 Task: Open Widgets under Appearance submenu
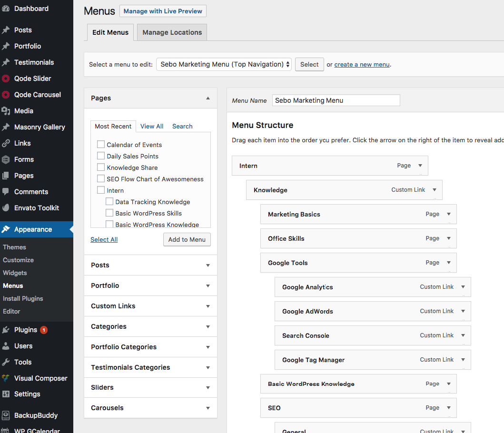[x=15, y=273]
